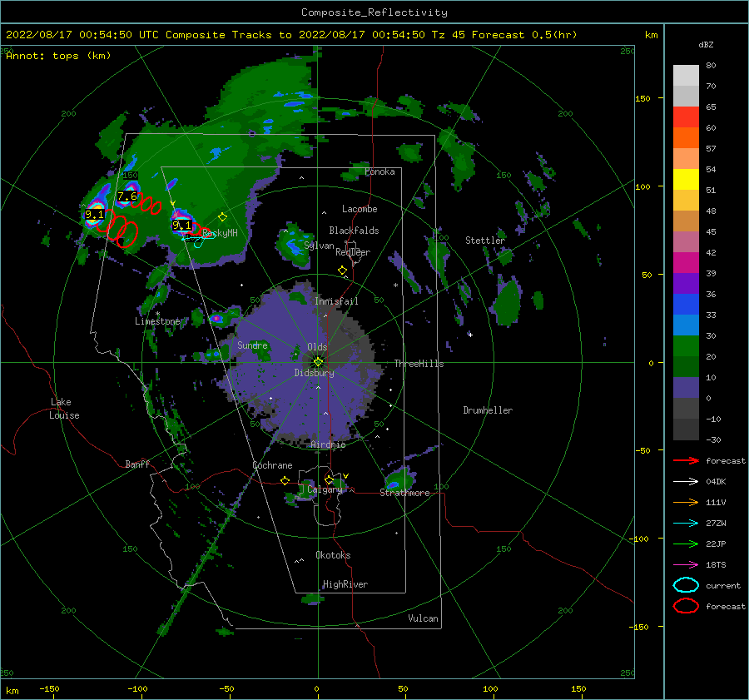Click the Airdrie city label

[328, 444]
